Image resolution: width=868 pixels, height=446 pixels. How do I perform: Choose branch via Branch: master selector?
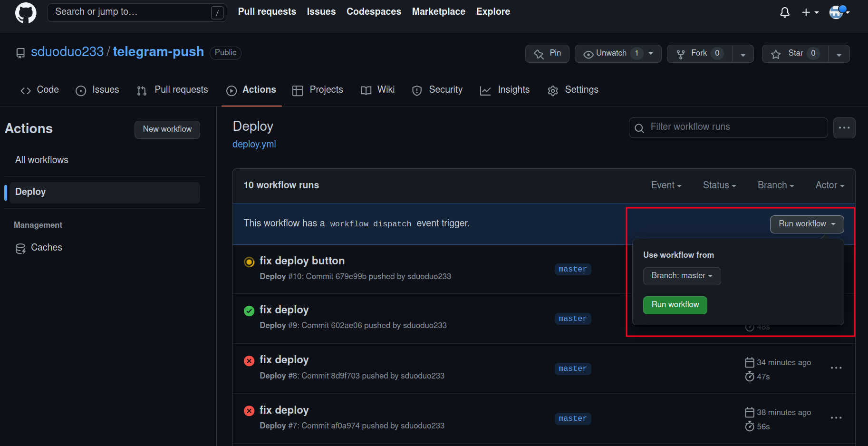tap(682, 276)
